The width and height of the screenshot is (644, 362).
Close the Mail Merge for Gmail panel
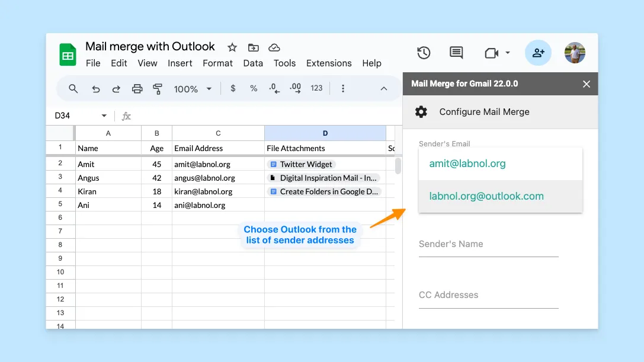point(586,84)
